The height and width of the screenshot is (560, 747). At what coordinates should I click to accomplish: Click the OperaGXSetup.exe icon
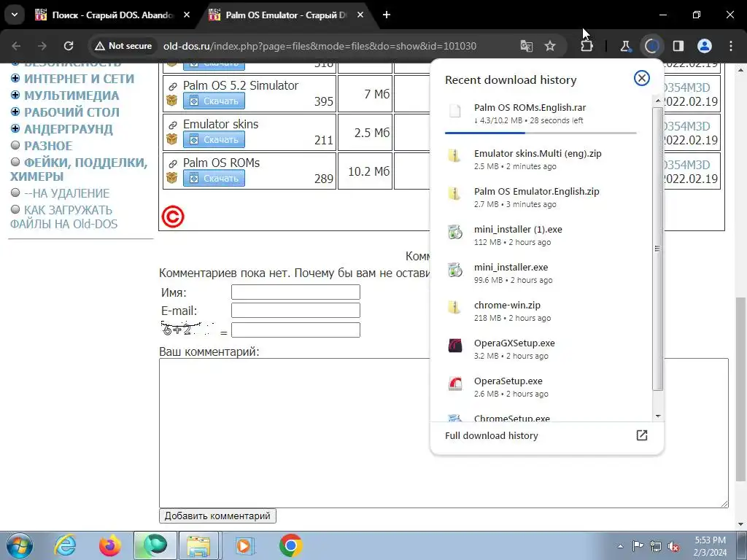pyautogui.click(x=455, y=345)
